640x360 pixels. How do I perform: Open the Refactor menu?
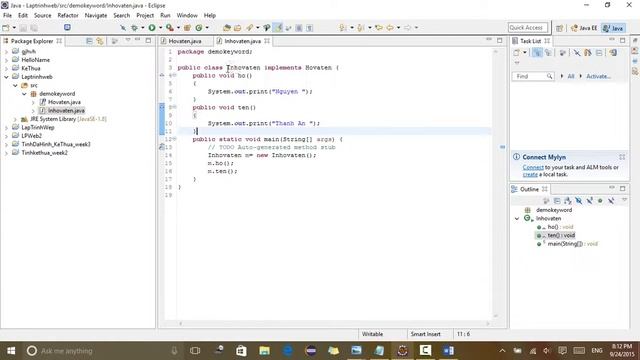tap(68, 16)
